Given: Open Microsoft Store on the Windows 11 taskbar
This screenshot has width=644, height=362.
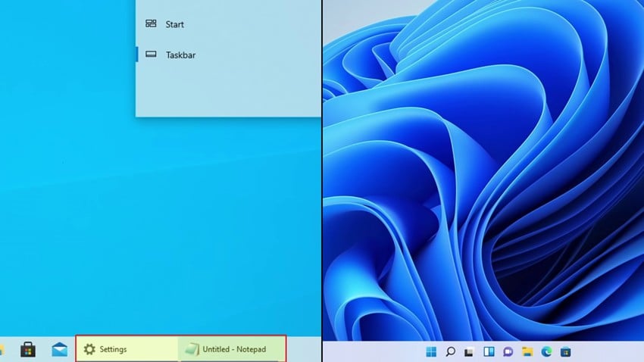Looking at the screenshot, I should [565, 351].
